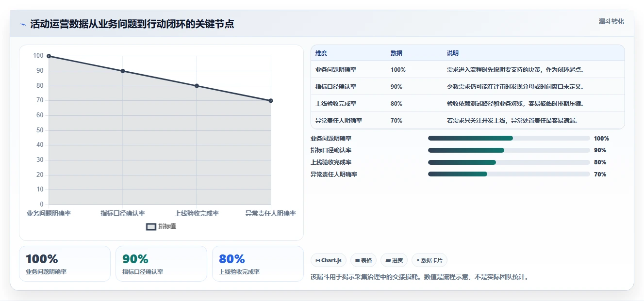
Task: Click the 数据 column header
Action: click(396, 53)
